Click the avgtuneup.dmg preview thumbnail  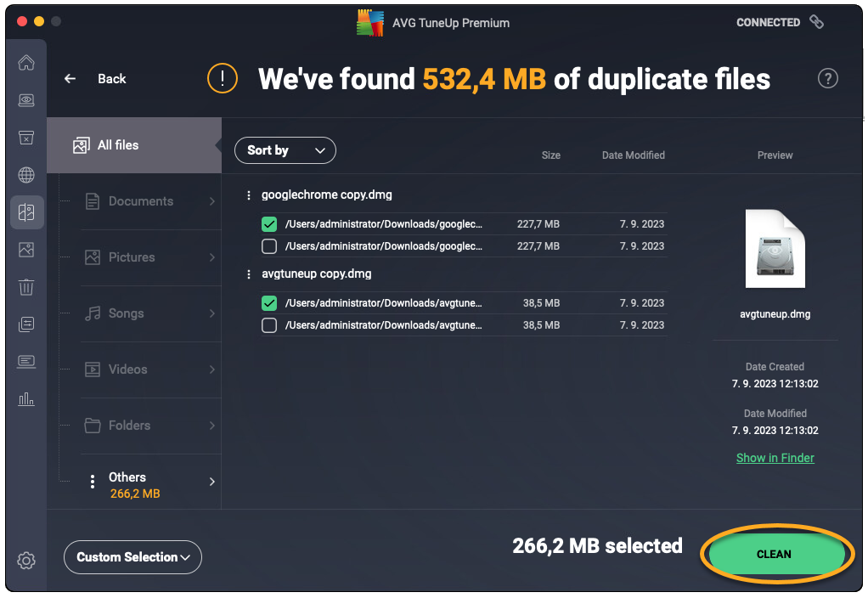pos(775,250)
